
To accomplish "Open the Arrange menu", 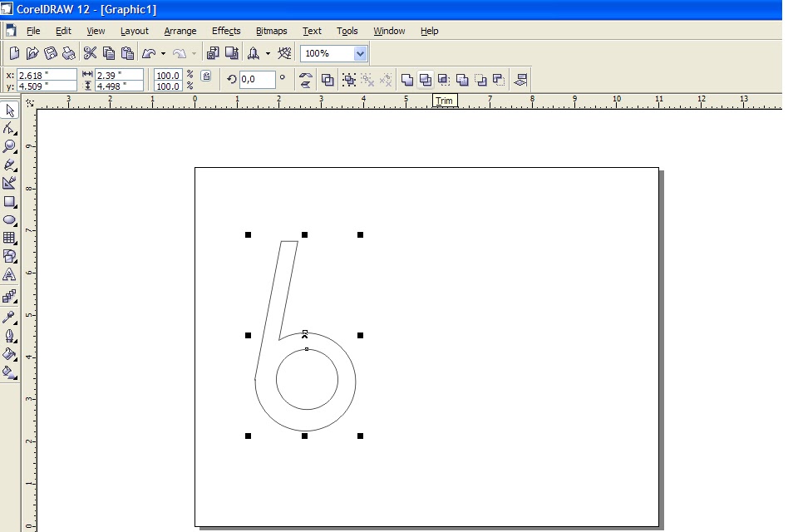I will (180, 31).
